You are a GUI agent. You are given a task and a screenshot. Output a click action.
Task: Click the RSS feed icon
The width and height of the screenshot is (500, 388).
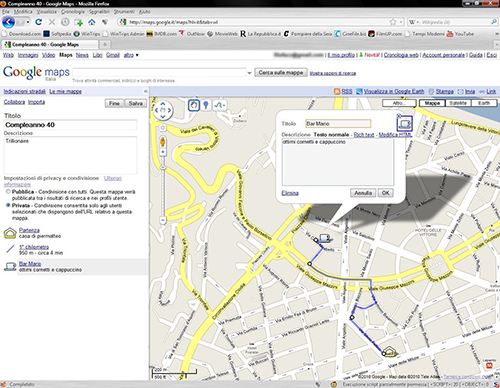point(337,91)
